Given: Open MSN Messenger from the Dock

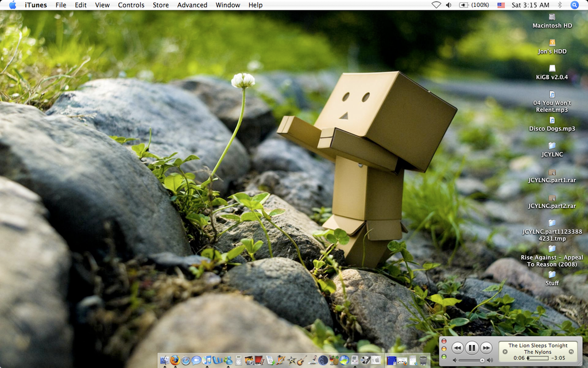Looking at the screenshot, I should point(227,361).
